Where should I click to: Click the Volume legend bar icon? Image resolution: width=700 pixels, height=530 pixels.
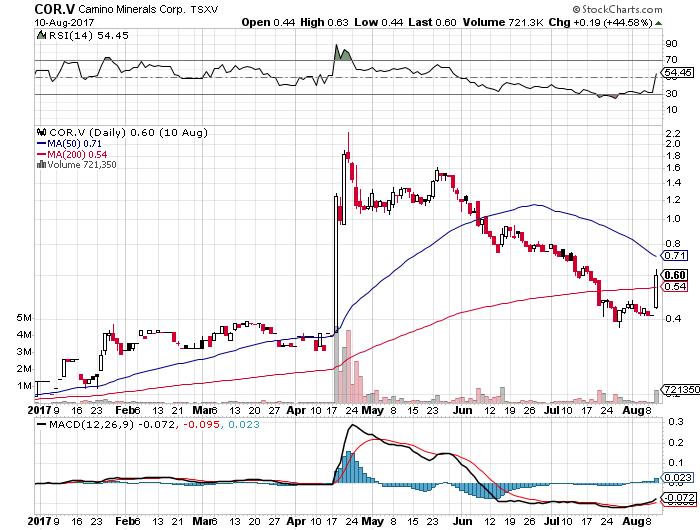pos(39,164)
